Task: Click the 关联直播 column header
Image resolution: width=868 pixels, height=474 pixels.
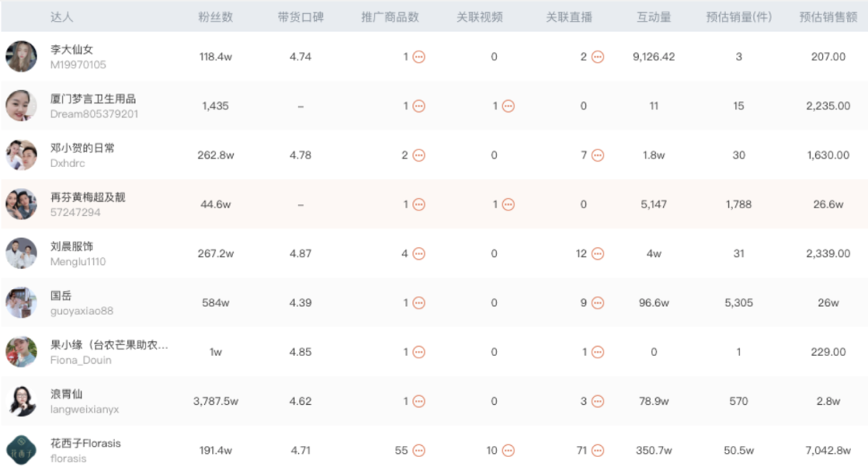Action: (569, 17)
